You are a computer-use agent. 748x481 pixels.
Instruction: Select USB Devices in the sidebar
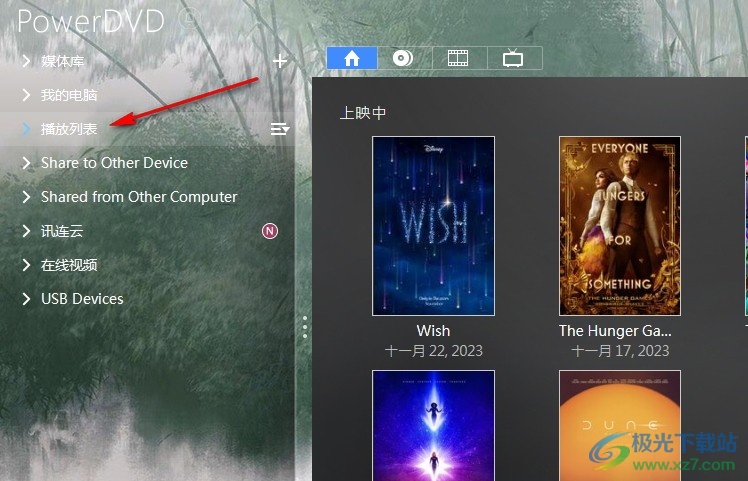(82, 299)
